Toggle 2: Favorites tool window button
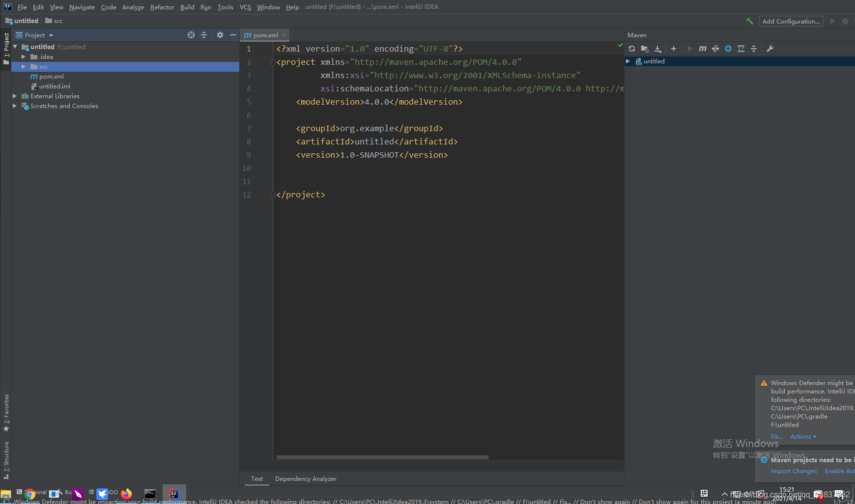 tap(6, 413)
